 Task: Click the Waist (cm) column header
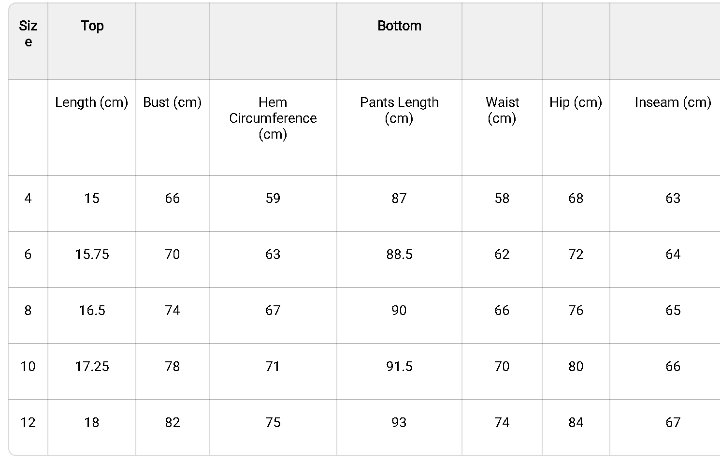click(x=502, y=110)
